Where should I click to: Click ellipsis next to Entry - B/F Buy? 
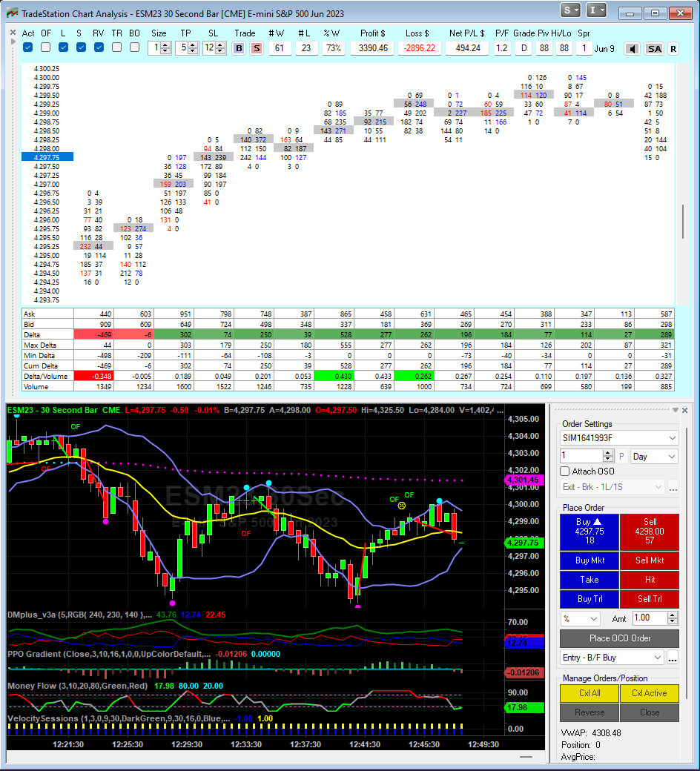pos(673,658)
